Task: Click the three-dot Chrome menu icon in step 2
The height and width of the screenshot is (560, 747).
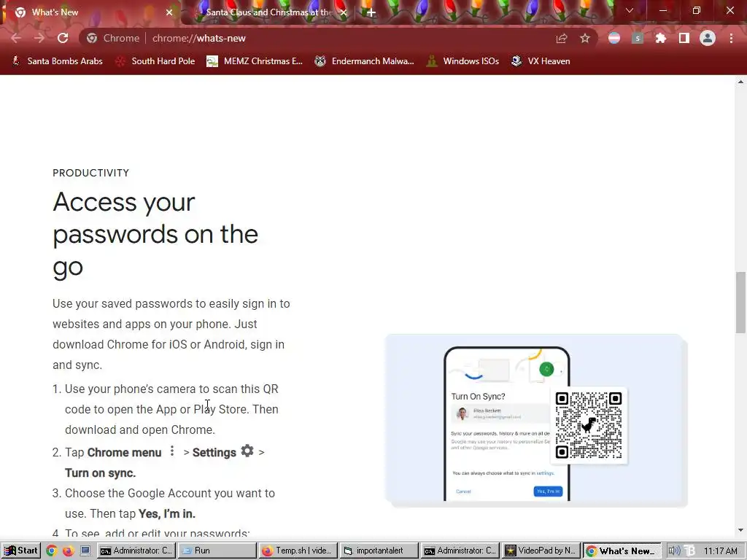Action: [172, 451]
